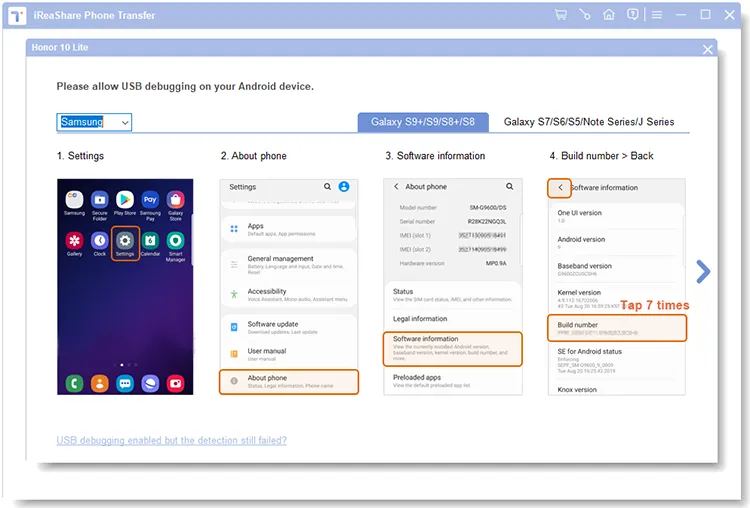Click the next arrow chevron on the right

(703, 272)
